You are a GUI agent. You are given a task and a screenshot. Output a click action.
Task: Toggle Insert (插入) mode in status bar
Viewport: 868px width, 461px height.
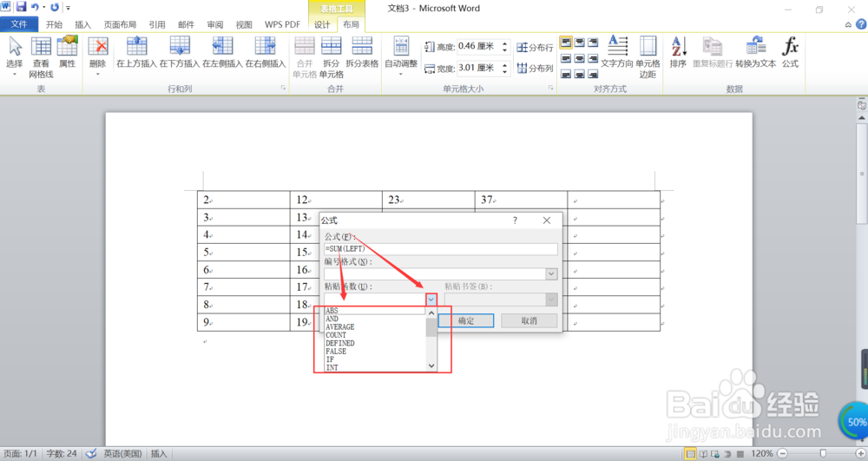click(158, 454)
